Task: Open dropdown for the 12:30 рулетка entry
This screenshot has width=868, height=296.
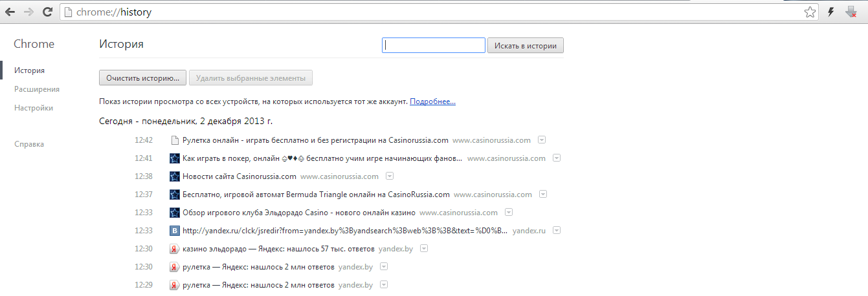Action: (384, 266)
